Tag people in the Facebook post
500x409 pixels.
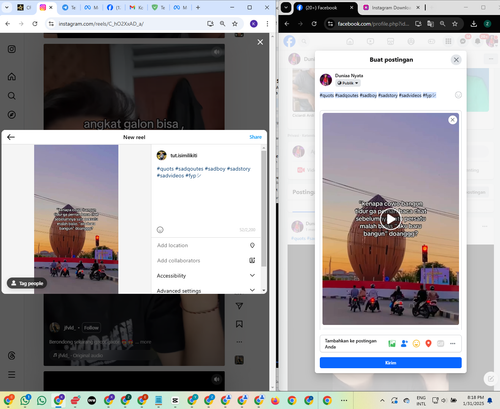coord(404,343)
